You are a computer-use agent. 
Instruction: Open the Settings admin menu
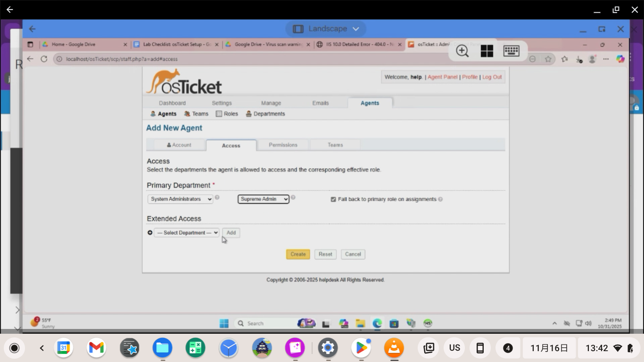tap(222, 103)
